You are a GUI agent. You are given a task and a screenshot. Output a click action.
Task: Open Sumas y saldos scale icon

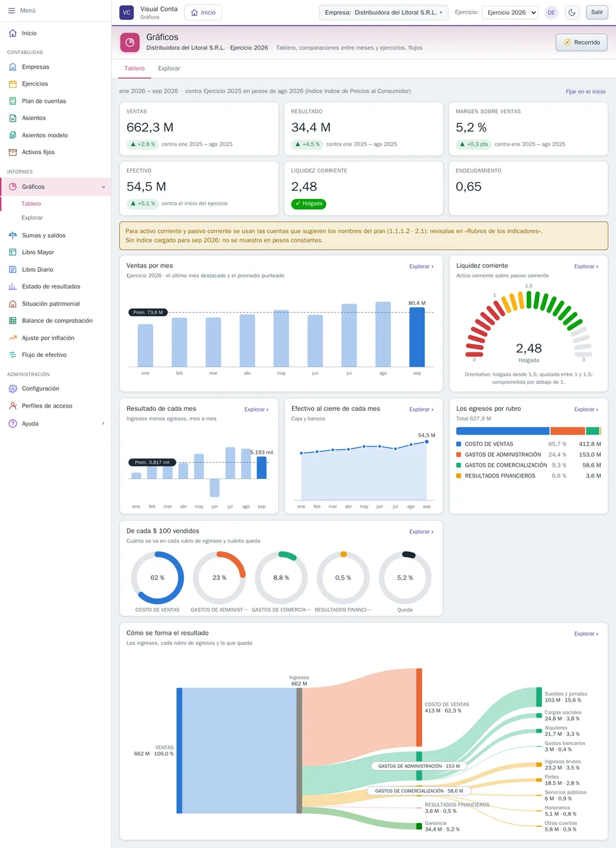pos(13,235)
